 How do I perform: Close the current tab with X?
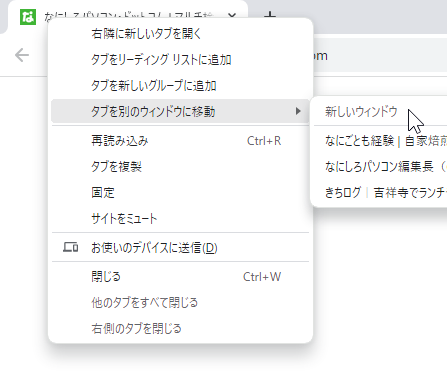[232, 15]
